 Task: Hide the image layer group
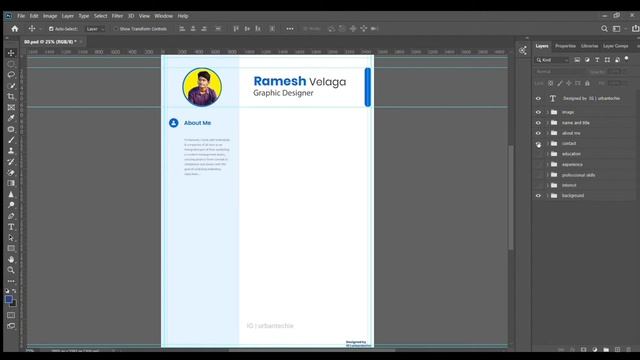click(x=538, y=112)
